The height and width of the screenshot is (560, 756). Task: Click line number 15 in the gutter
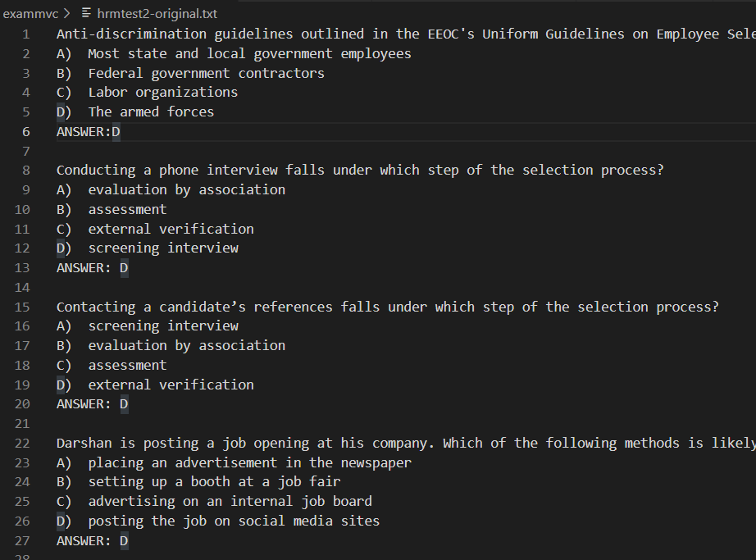coord(22,307)
